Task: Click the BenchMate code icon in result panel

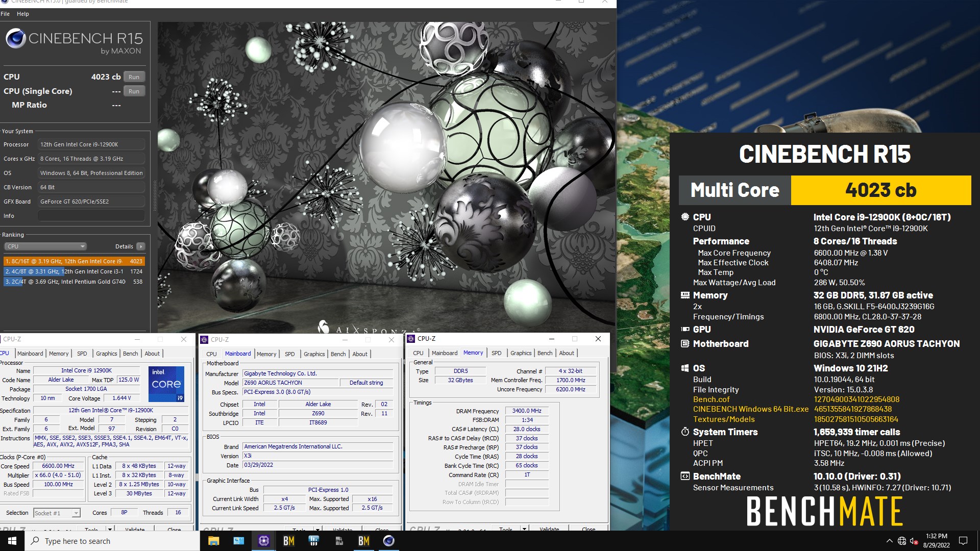Action: point(685,476)
